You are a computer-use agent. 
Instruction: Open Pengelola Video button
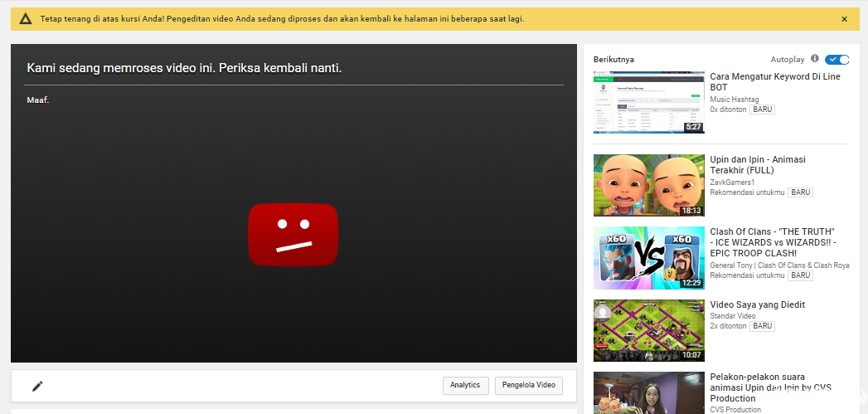(x=529, y=385)
